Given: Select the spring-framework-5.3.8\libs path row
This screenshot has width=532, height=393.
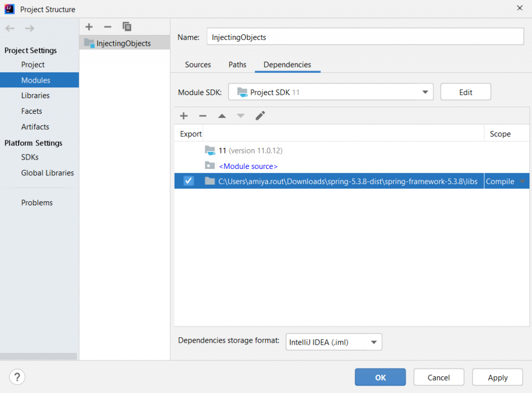Looking at the screenshot, I should pos(352,181).
